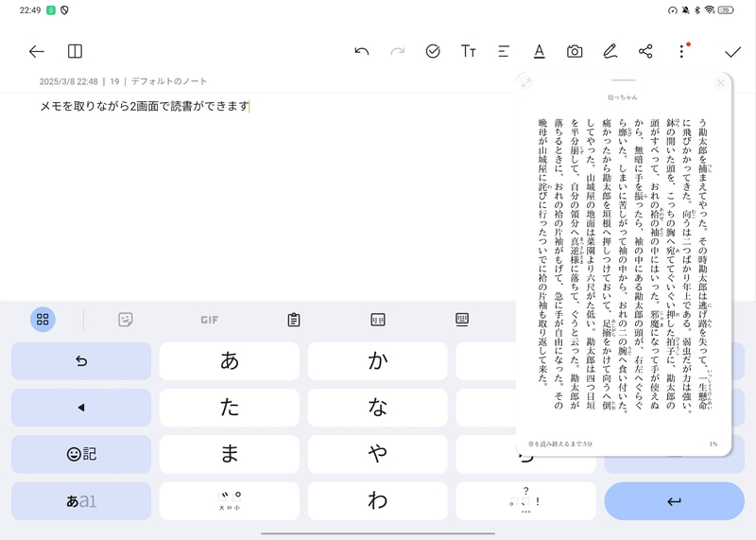This screenshot has height=540, width=756.
Task: Tap the か key
Action: [377, 361]
